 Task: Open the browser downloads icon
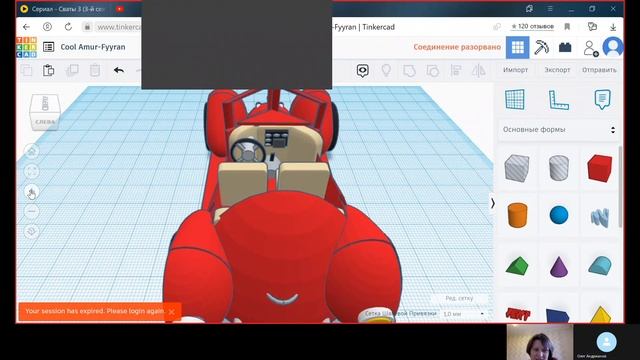tap(613, 27)
